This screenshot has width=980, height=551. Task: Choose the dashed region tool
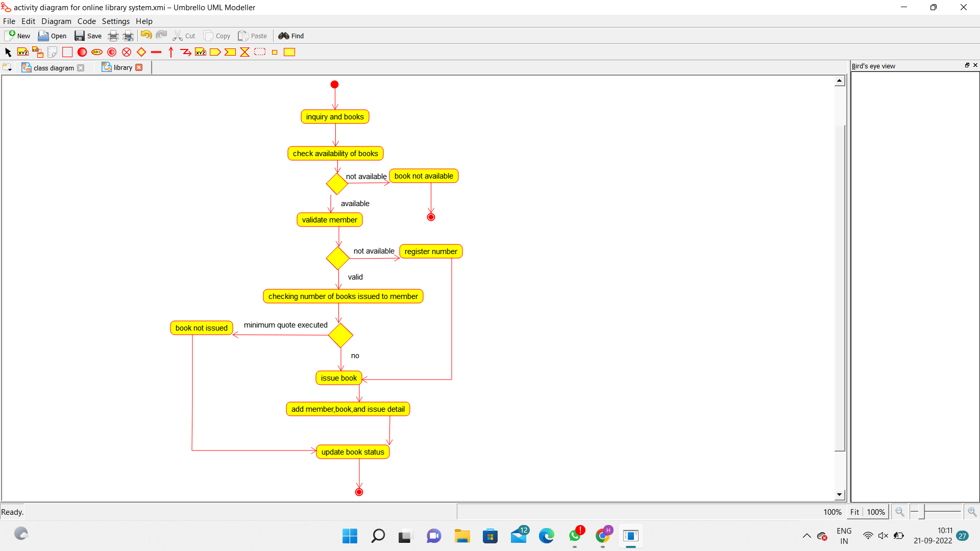click(260, 52)
